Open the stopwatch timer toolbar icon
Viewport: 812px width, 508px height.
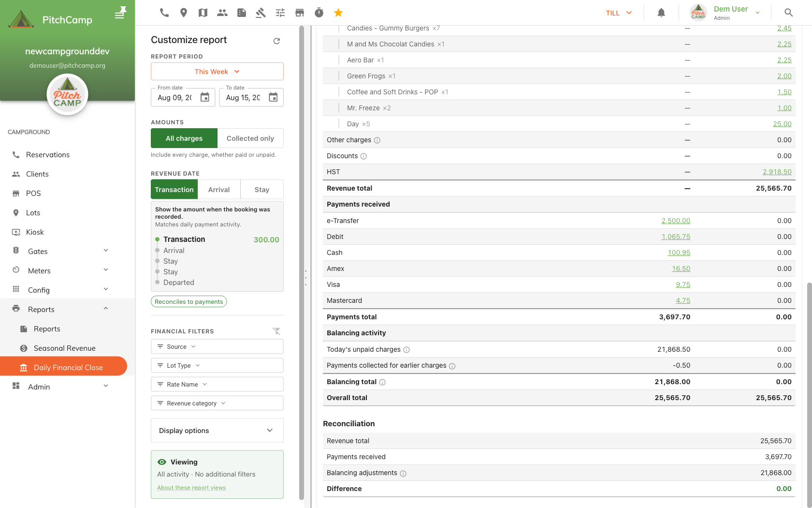coord(319,13)
